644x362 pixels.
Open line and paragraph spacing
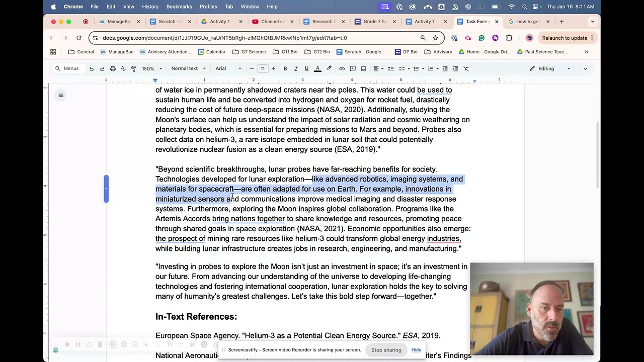(390, 69)
